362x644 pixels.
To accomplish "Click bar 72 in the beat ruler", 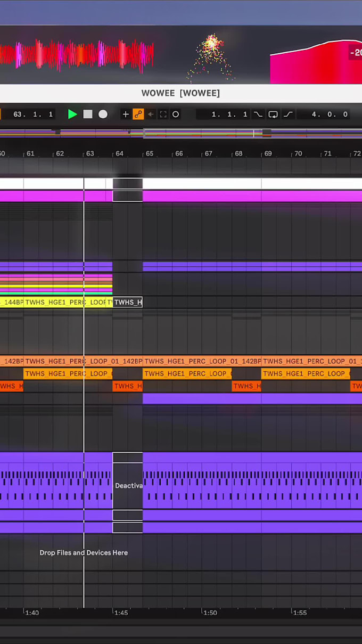I will 357,153.
